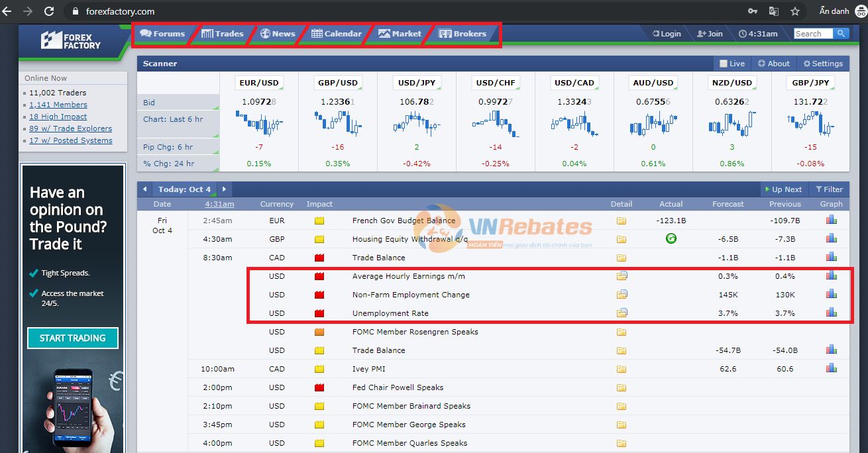Click the search magnifier button

(841, 33)
